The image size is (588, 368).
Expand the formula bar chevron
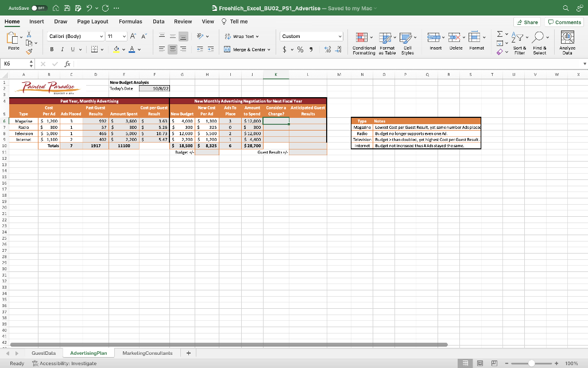coord(585,64)
